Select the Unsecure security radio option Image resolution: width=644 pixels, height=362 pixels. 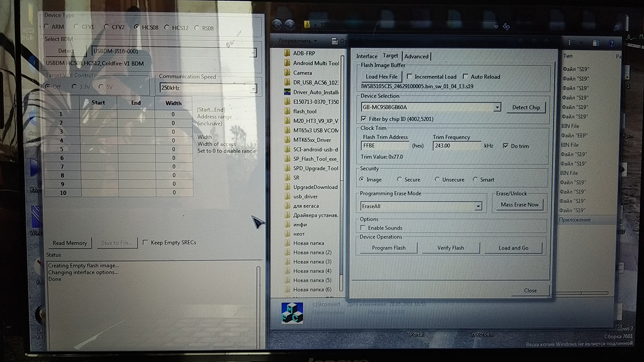point(438,180)
